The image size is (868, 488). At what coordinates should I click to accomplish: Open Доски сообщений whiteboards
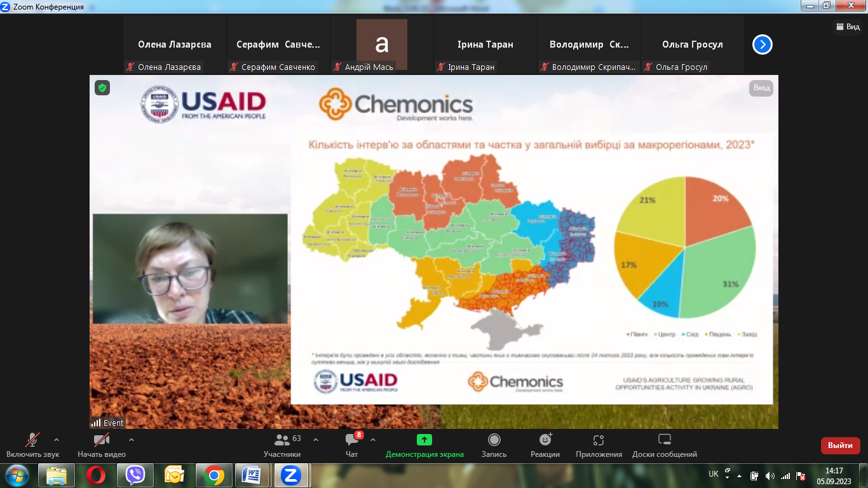pyautogui.click(x=665, y=445)
